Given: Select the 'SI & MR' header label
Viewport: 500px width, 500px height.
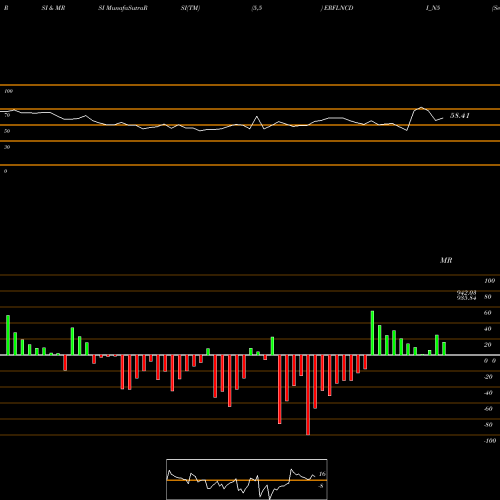Looking at the screenshot, I should tap(53, 8).
